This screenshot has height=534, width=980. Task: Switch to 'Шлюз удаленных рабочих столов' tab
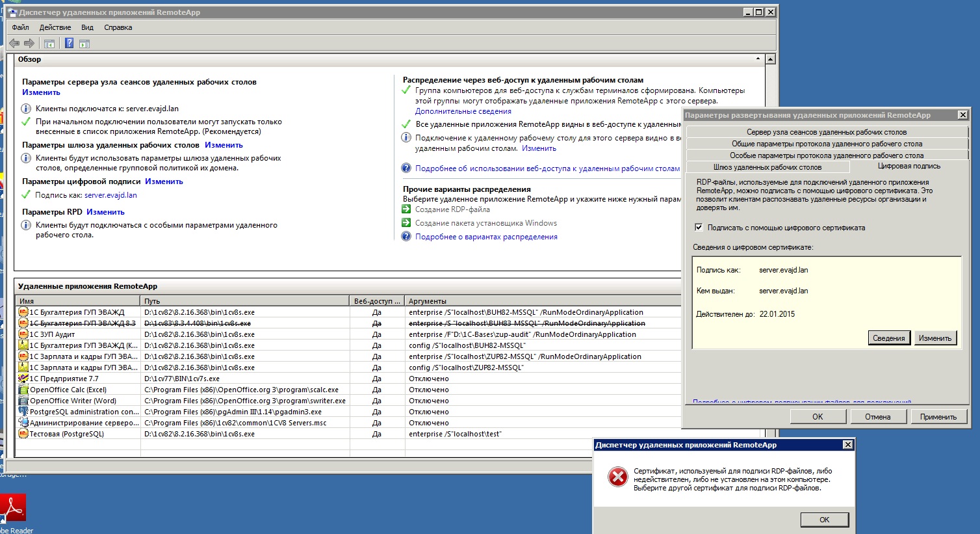click(767, 167)
